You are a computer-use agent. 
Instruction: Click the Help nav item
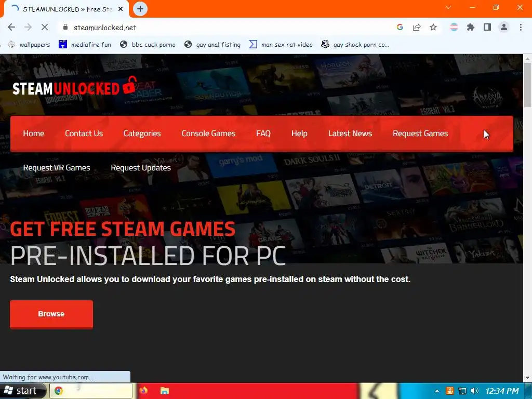coord(299,134)
